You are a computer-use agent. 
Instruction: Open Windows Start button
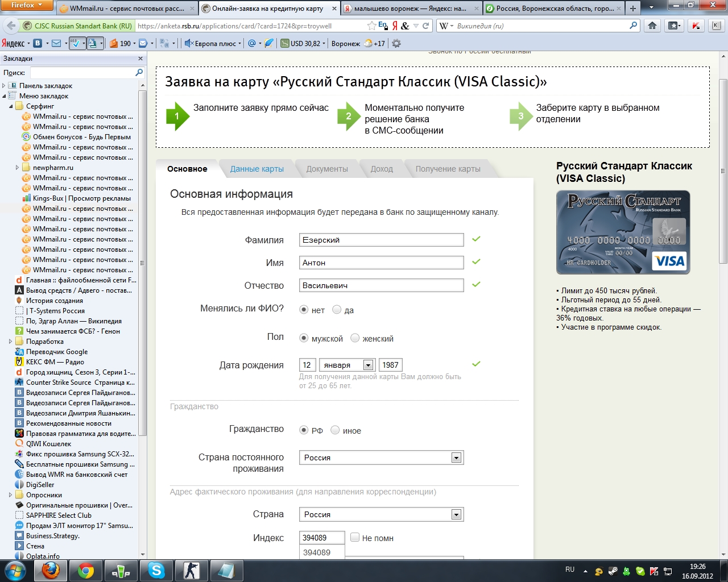[15, 570]
